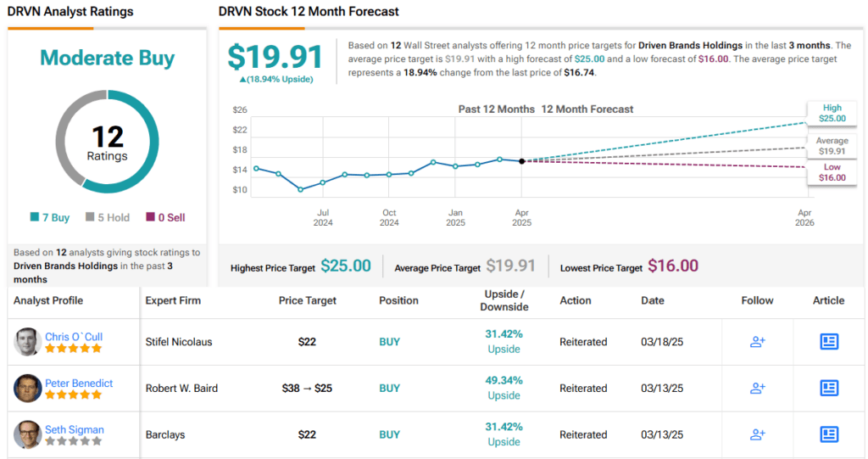Select the 5 Hold legend swatch
The height and width of the screenshot is (459, 868).
pyautogui.click(x=90, y=216)
